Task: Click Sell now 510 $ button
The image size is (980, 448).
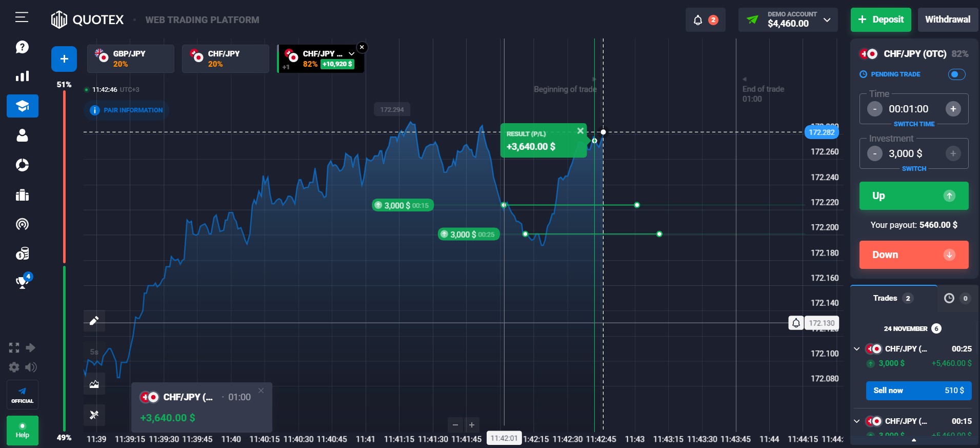Action: tap(918, 391)
